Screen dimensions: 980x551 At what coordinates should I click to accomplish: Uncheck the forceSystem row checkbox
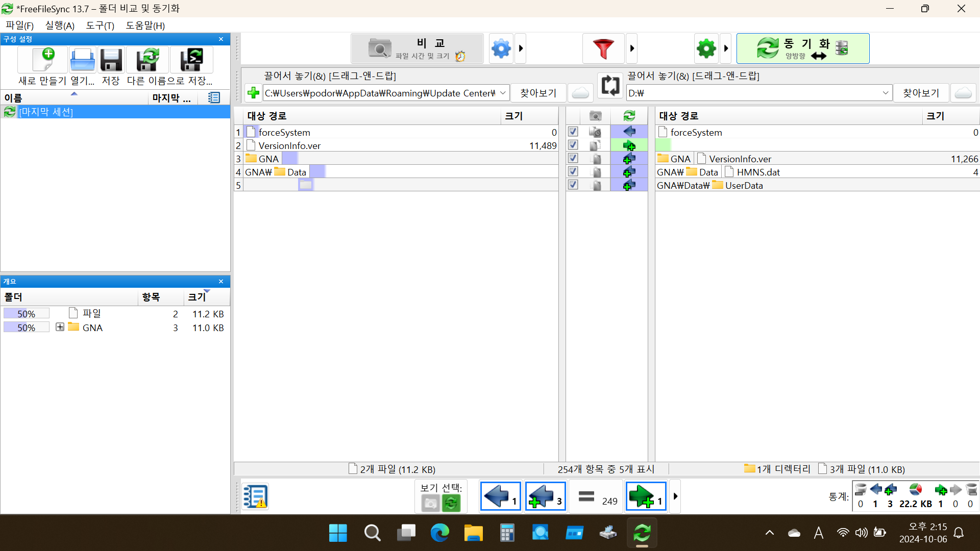pyautogui.click(x=573, y=132)
